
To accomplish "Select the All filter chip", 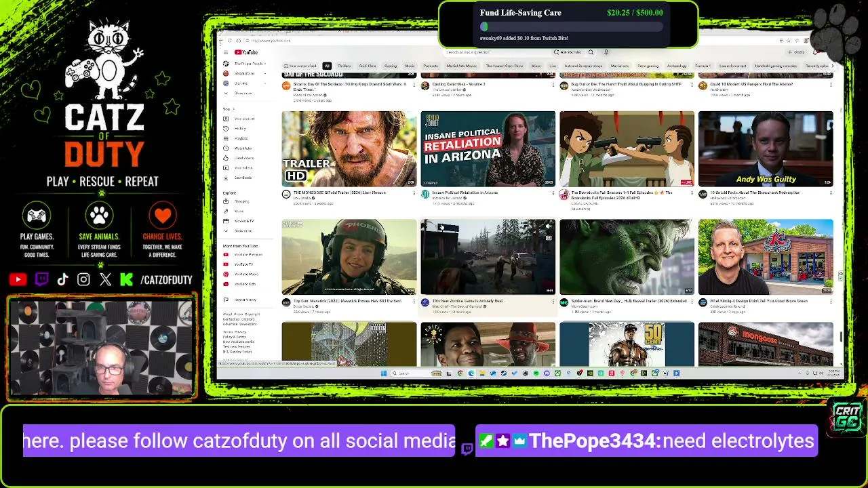I will pos(327,66).
